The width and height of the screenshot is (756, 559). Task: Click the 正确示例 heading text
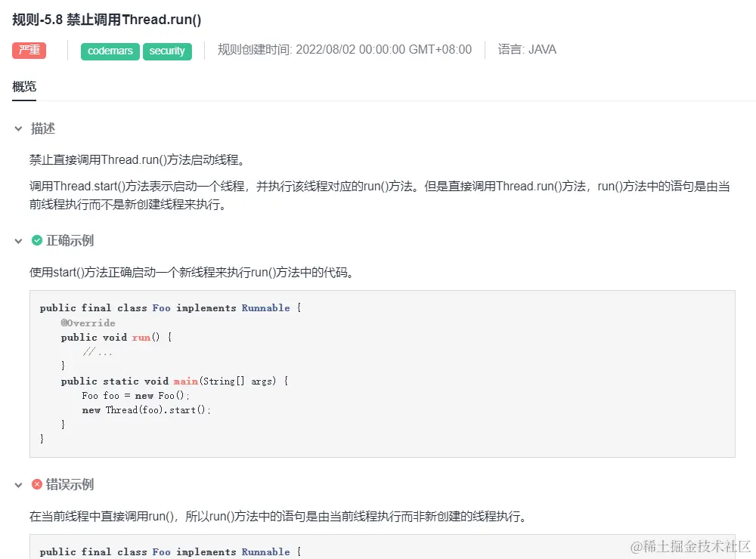[70, 240]
